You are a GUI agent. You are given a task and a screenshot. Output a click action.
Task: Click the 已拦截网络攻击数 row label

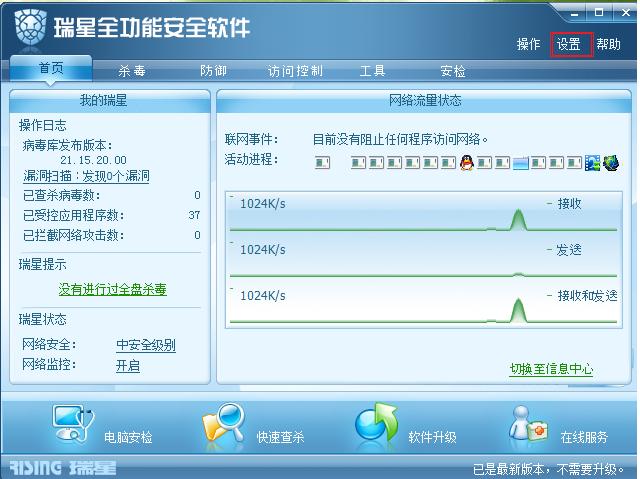pos(73,235)
